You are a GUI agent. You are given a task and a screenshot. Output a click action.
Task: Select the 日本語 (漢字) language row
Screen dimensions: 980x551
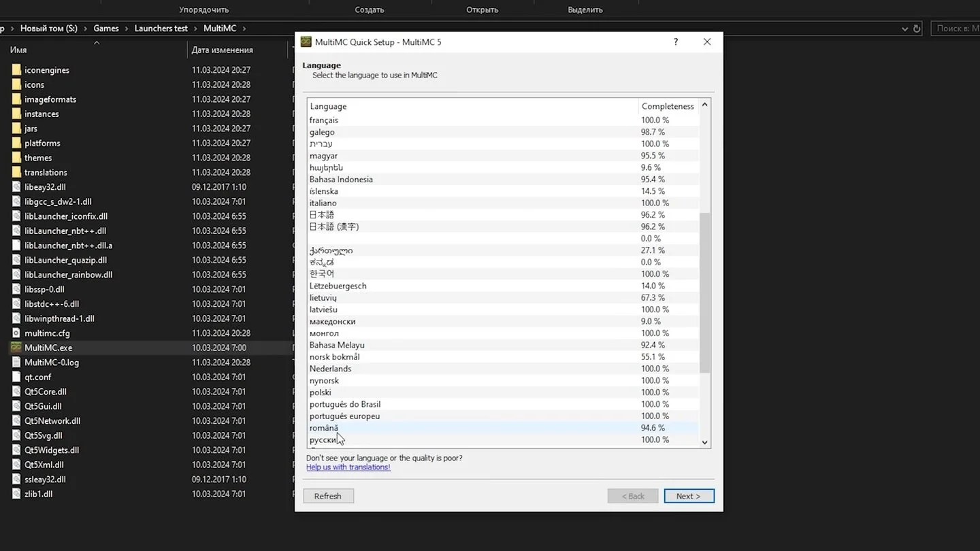tap(503, 227)
